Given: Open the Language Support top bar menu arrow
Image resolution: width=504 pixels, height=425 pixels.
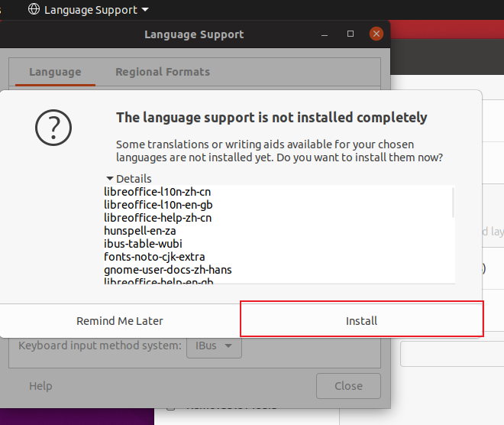Looking at the screenshot, I should pyautogui.click(x=145, y=10).
